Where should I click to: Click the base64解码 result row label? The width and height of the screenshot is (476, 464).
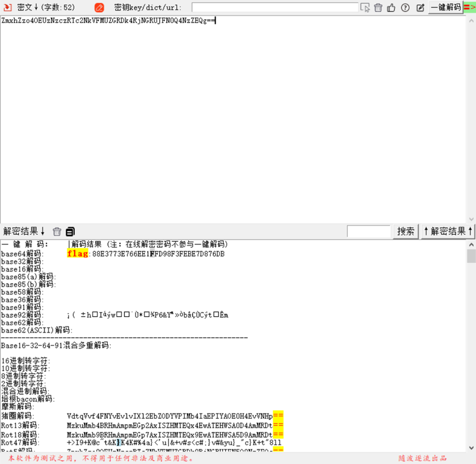(x=23, y=253)
